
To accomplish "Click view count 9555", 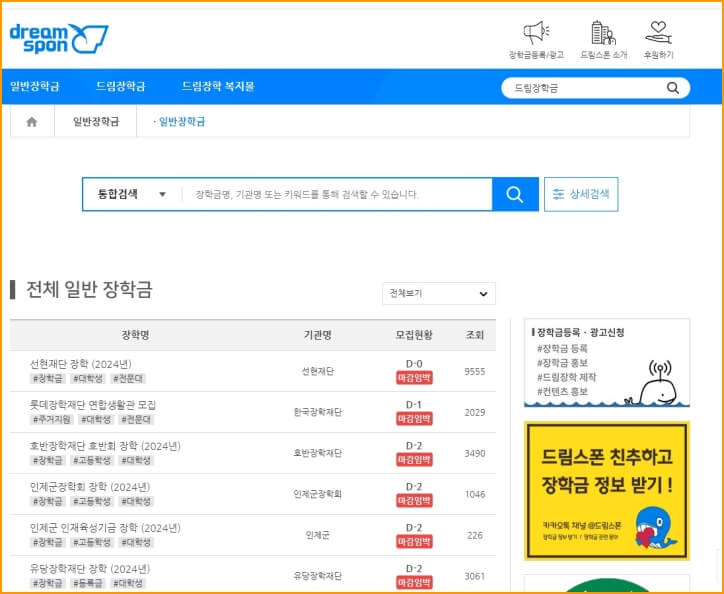I will coord(475,371).
